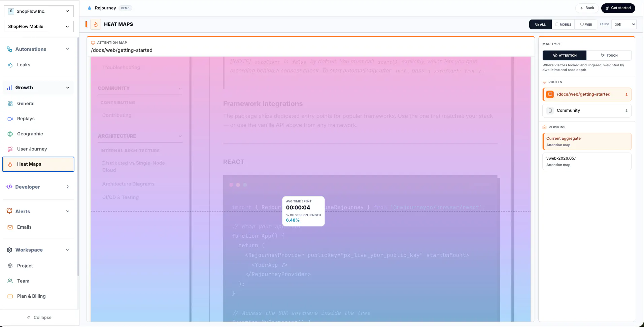This screenshot has height=327, width=644.
Task: Click the General grid icon
Action: 10,104
